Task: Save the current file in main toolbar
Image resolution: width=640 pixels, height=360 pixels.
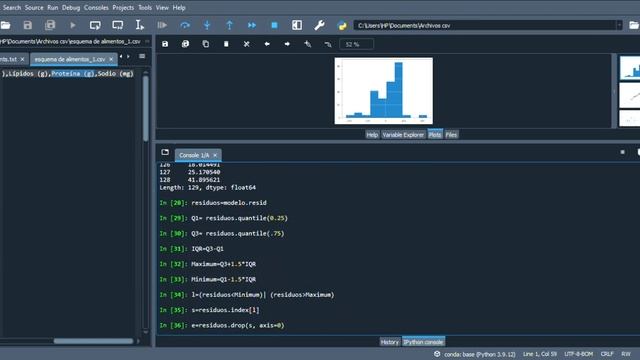Action: [28, 25]
